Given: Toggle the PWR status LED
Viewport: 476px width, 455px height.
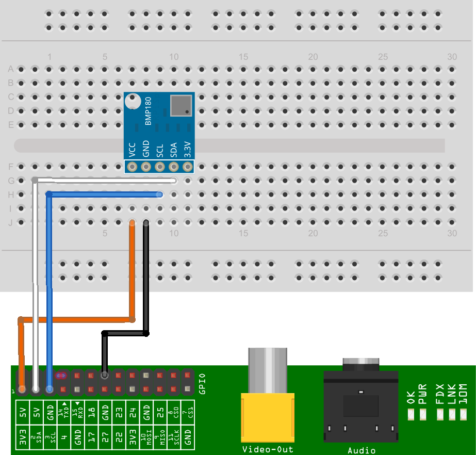Looking at the screenshot, I should pos(423,414).
